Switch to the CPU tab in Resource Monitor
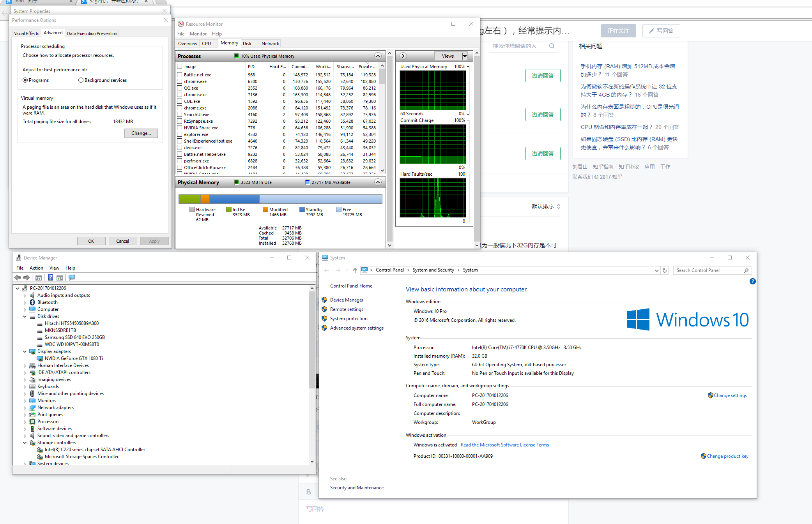Image resolution: width=812 pixels, height=524 pixels. pyautogui.click(x=206, y=44)
